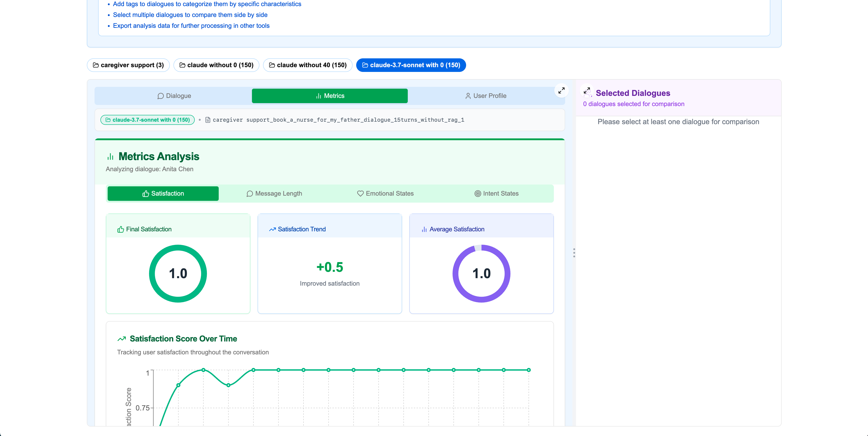
Task: Click the Satisfaction Trend arrow icon
Action: [x=272, y=230]
